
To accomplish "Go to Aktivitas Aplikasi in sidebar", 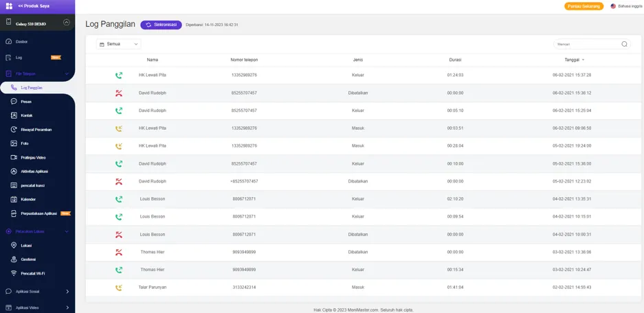I will point(34,171).
